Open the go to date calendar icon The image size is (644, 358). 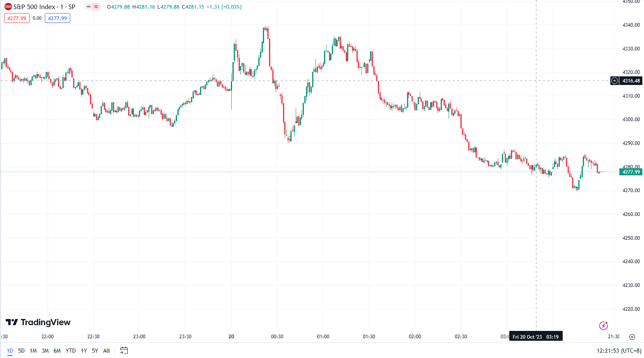(x=124, y=351)
